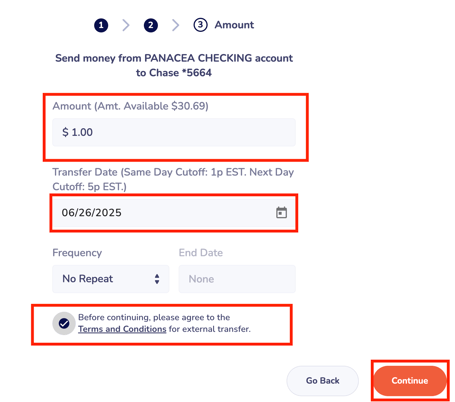This screenshot has height=402, width=455.
Task: Click the Go Back button
Action: (323, 381)
